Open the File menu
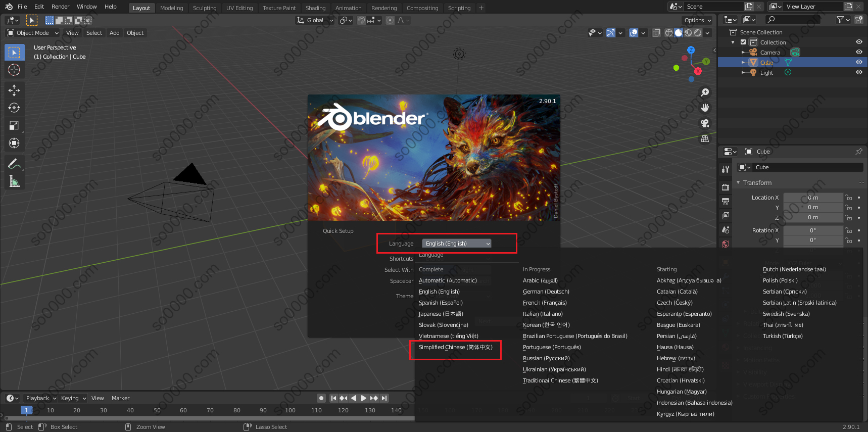This screenshot has width=868, height=432. (x=22, y=7)
